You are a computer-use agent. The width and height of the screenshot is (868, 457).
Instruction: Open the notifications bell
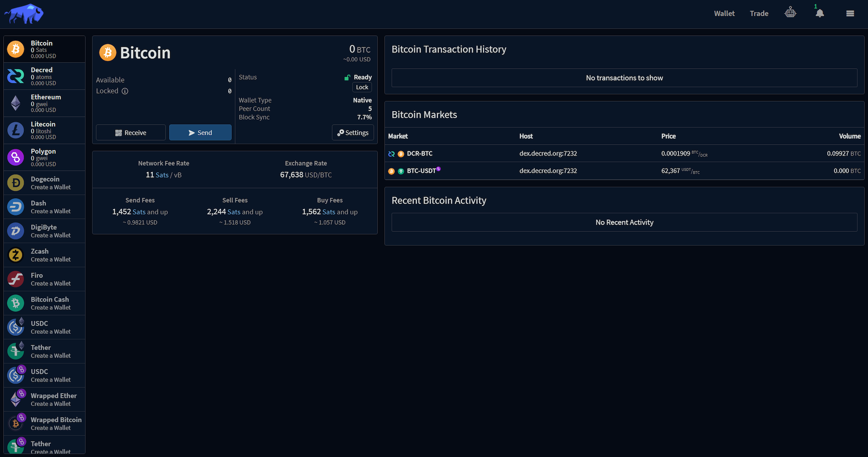coord(820,13)
